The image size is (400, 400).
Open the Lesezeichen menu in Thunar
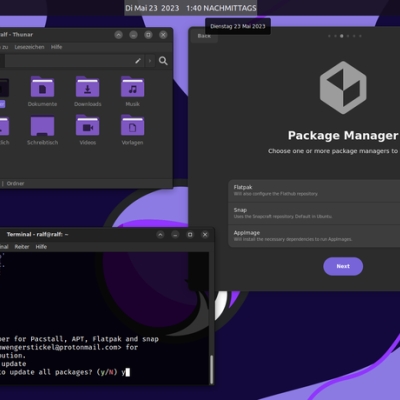coord(29,47)
